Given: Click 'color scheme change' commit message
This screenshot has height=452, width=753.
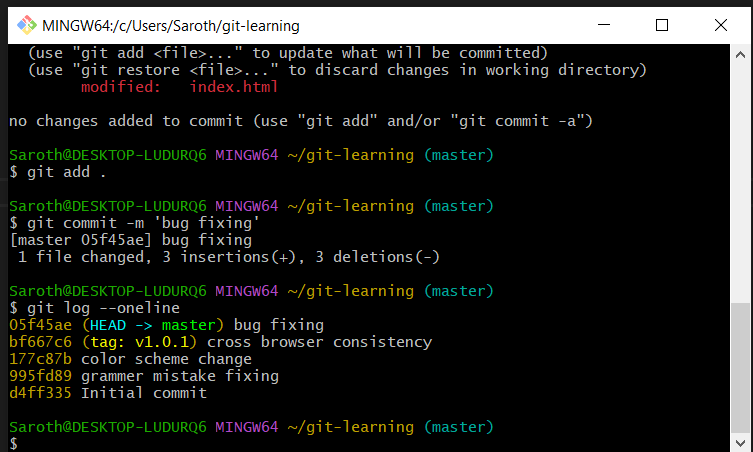Looking at the screenshot, I should point(166,359).
